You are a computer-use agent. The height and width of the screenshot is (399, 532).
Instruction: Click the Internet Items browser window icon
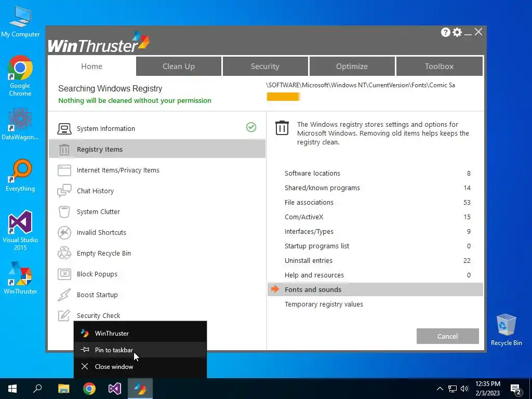click(x=64, y=170)
